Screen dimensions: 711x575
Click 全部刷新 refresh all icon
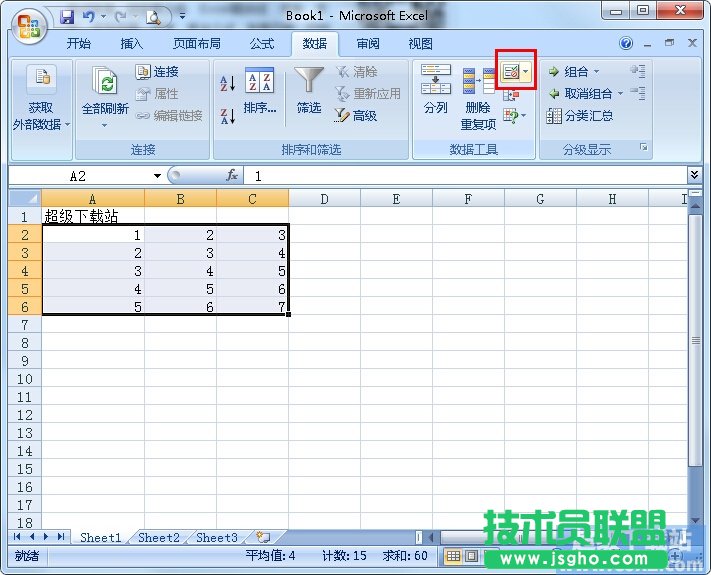coord(104,92)
